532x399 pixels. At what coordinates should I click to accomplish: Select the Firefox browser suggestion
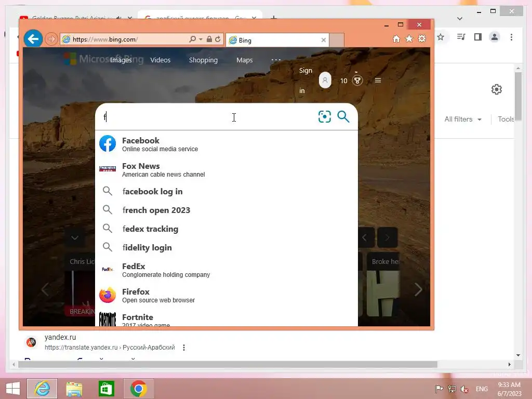click(227, 295)
